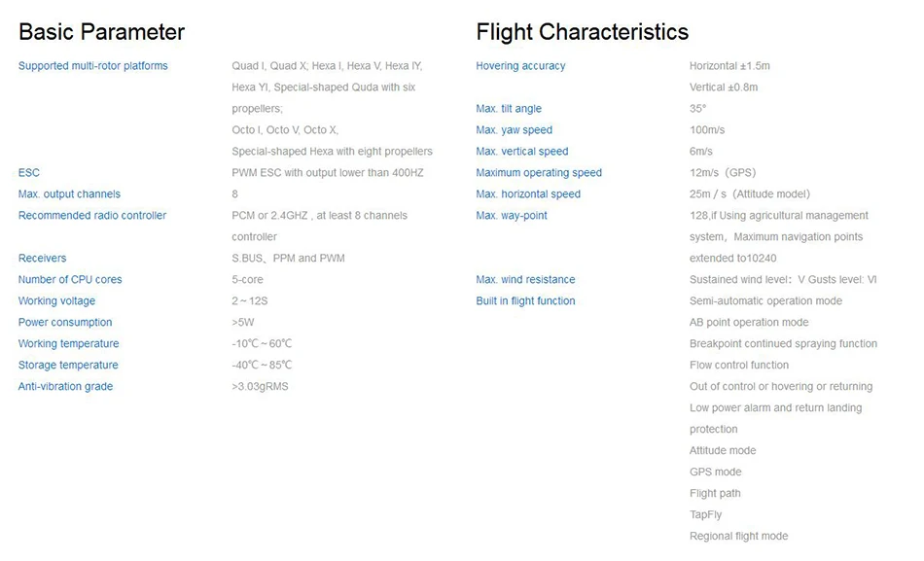Select the Max. output channels label
Image resolution: width=924 pixels, height=561 pixels.
click(69, 194)
